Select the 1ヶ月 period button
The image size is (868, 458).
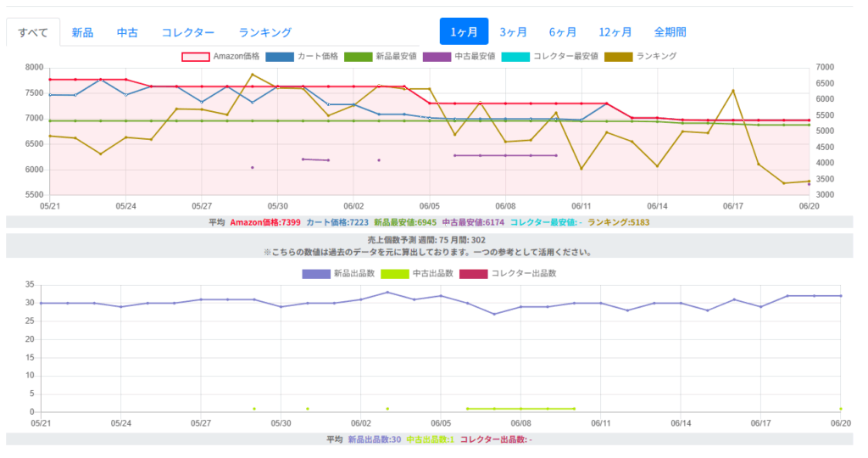[464, 31]
